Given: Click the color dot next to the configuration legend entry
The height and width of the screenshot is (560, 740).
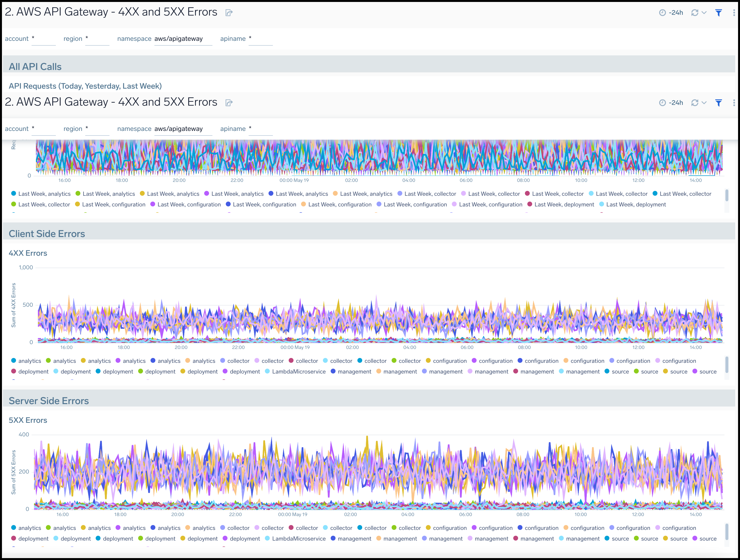Looking at the screenshot, I should [429, 361].
